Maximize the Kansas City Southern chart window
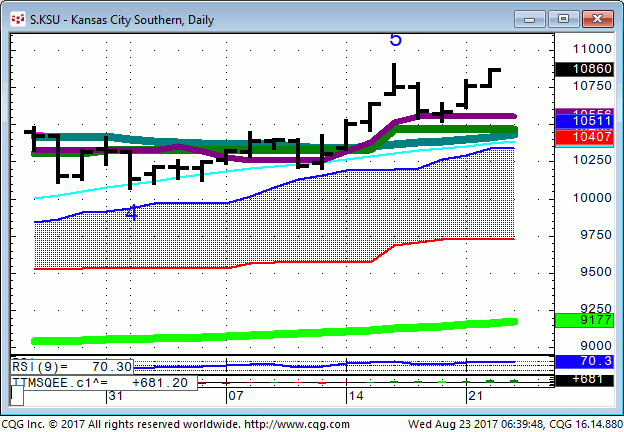The height and width of the screenshot is (432, 624). coord(563,19)
